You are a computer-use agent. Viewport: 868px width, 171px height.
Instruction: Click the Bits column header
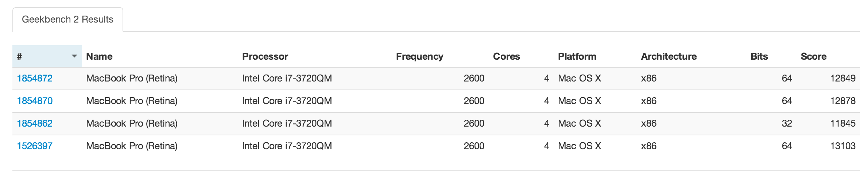tap(759, 56)
